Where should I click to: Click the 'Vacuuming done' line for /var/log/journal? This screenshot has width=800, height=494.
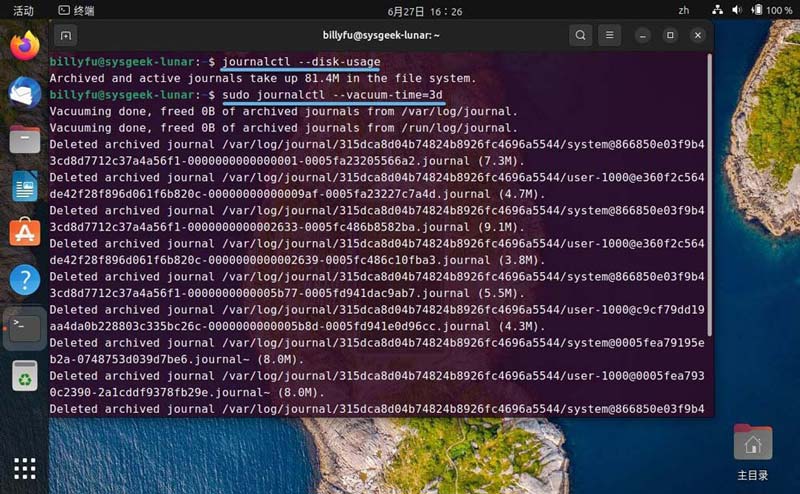pos(283,111)
